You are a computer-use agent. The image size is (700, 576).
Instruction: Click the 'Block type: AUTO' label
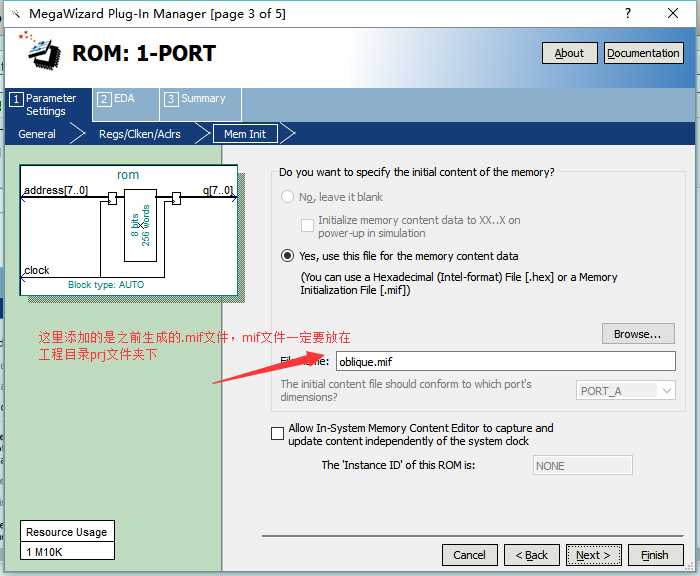pyautogui.click(x=106, y=285)
